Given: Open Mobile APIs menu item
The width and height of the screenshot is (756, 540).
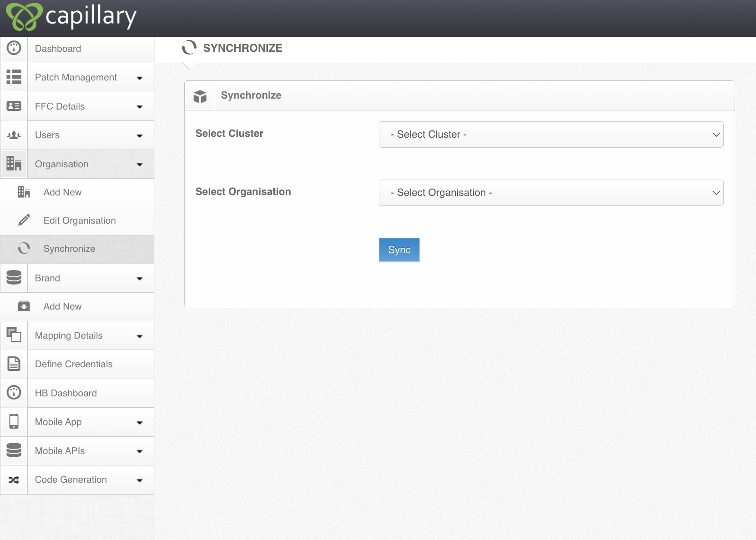Looking at the screenshot, I should (x=77, y=451).
